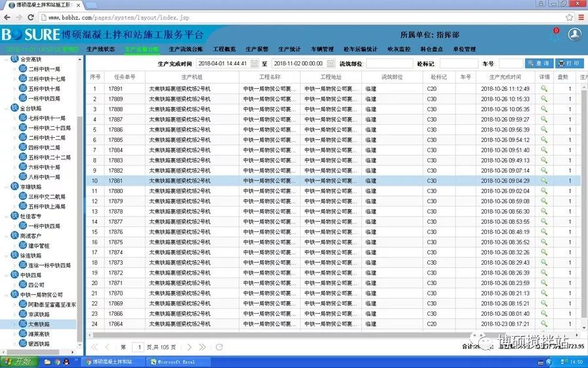Go to the previous results page

(x=108, y=347)
